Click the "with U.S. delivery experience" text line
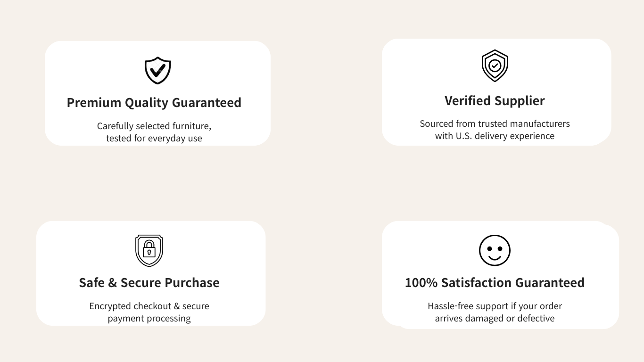Viewport: 644px width, 362px height. pyautogui.click(x=495, y=136)
